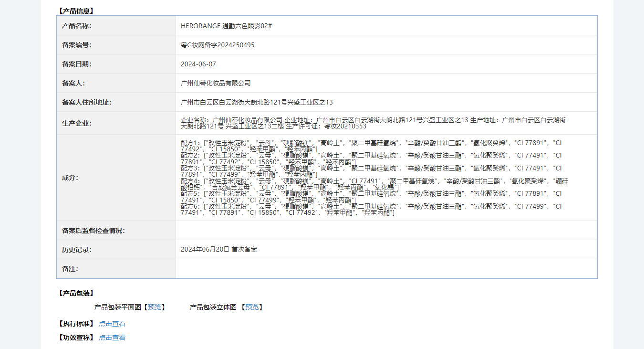Select filing number 粤G妆网备字2024250495
Viewport: 644px width, 349px height.
tap(218, 45)
